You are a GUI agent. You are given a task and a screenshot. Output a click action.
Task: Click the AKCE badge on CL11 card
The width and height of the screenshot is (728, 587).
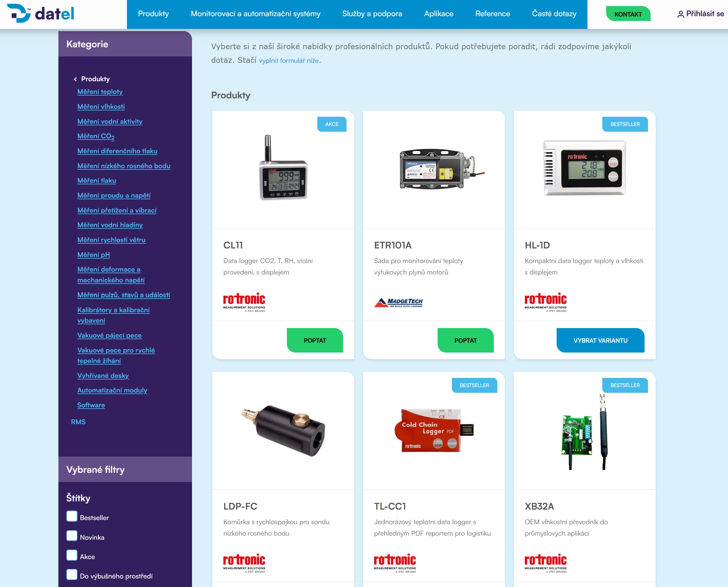pyautogui.click(x=331, y=124)
